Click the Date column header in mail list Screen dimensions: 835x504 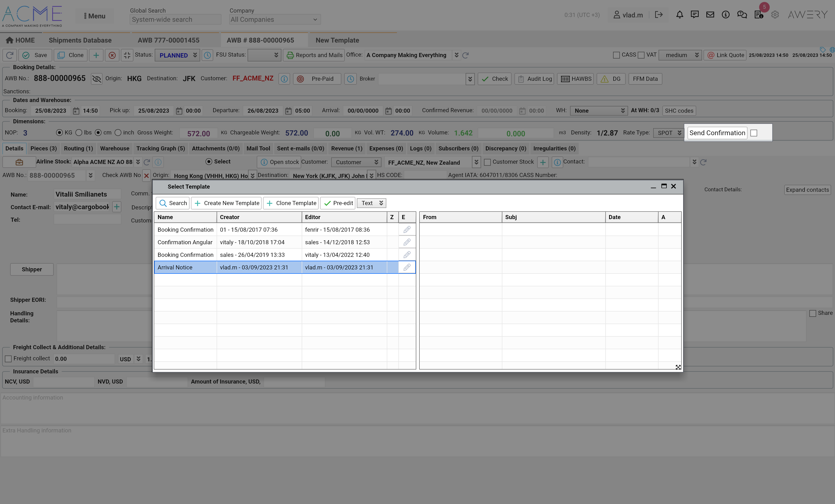tap(631, 217)
